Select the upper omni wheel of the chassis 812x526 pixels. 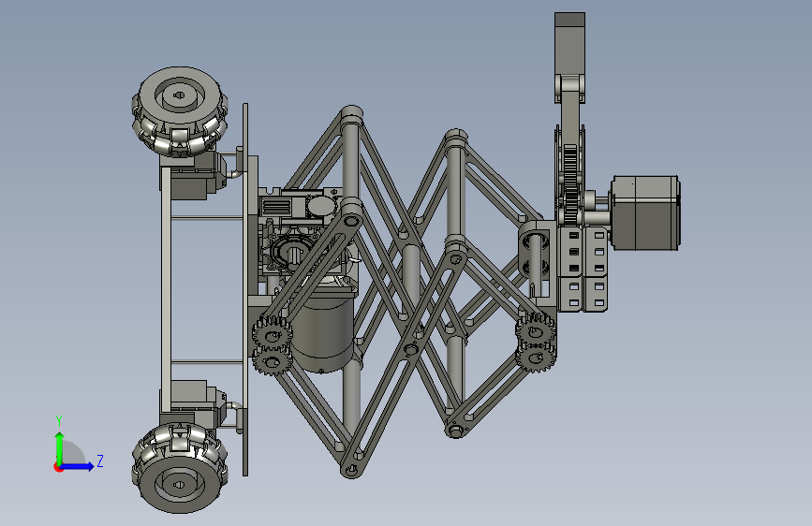[180, 111]
